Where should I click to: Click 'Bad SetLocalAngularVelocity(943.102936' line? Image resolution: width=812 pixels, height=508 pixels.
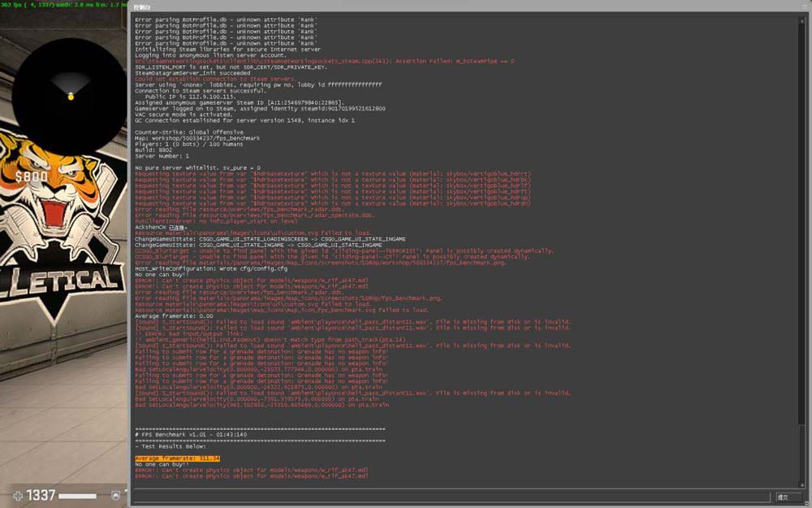point(261,406)
